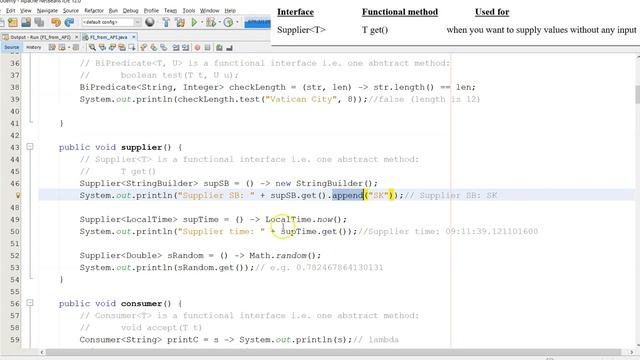Viewport: 640px width, 360px height.
Task: Click the Shift Line Right icon
Action: click(x=186, y=47)
